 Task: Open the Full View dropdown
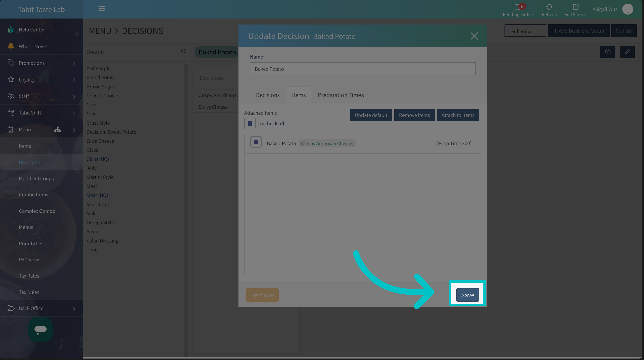pos(525,31)
